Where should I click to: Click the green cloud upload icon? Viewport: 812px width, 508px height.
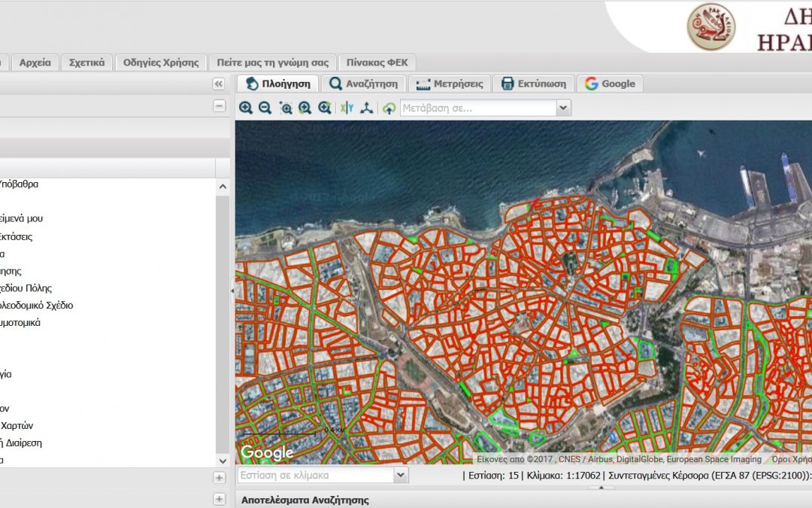(x=389, y=108)
